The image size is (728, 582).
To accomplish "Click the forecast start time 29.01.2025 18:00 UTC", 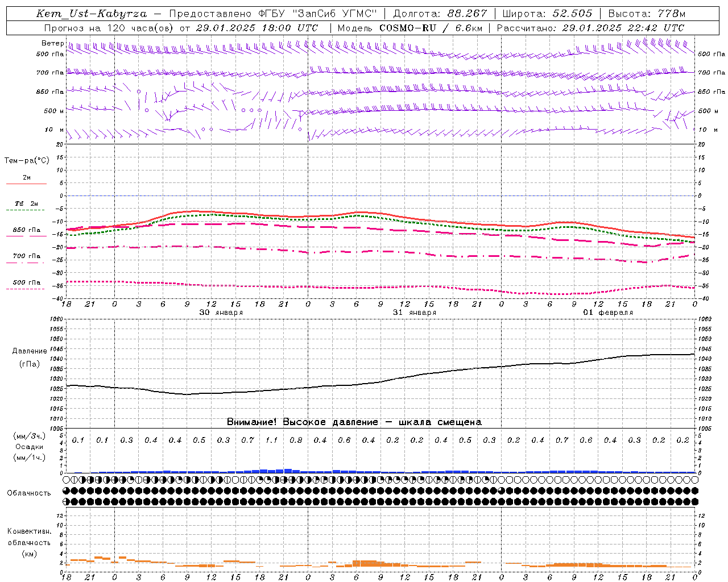I will click(257, 28).
